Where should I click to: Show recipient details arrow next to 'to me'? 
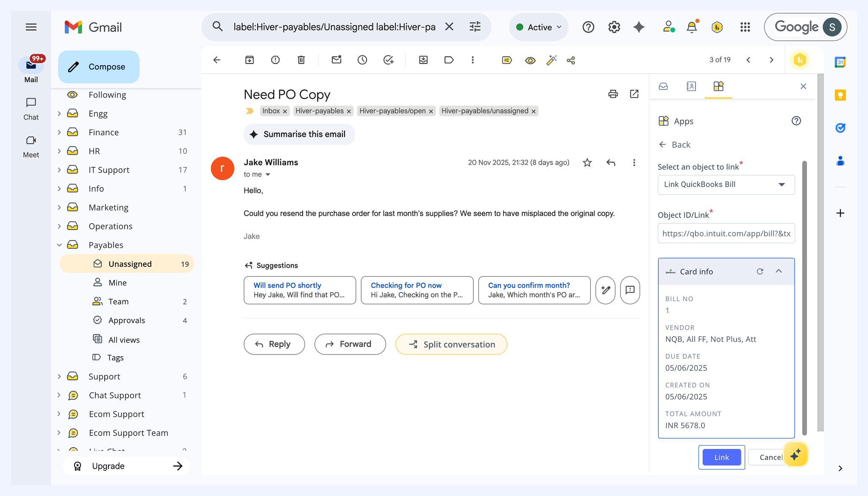[x=268, y=175]
